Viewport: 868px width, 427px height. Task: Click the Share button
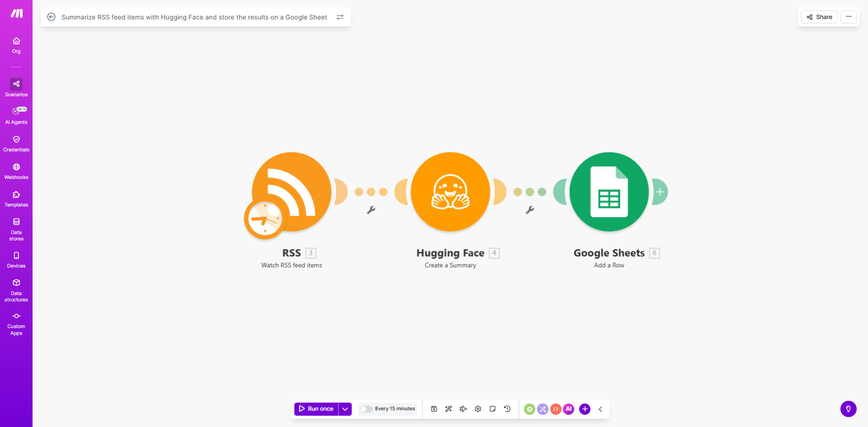[x=819, y=17]
